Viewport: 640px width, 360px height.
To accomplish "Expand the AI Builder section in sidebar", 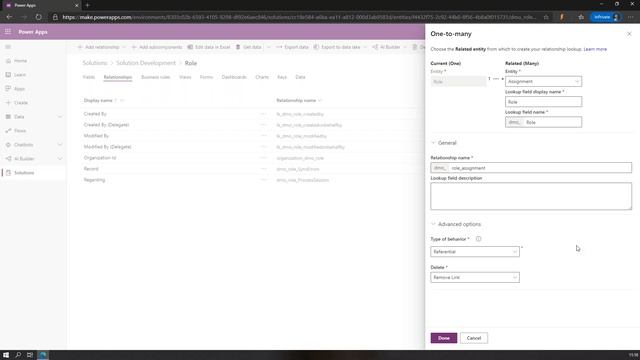I will [60, 159].
